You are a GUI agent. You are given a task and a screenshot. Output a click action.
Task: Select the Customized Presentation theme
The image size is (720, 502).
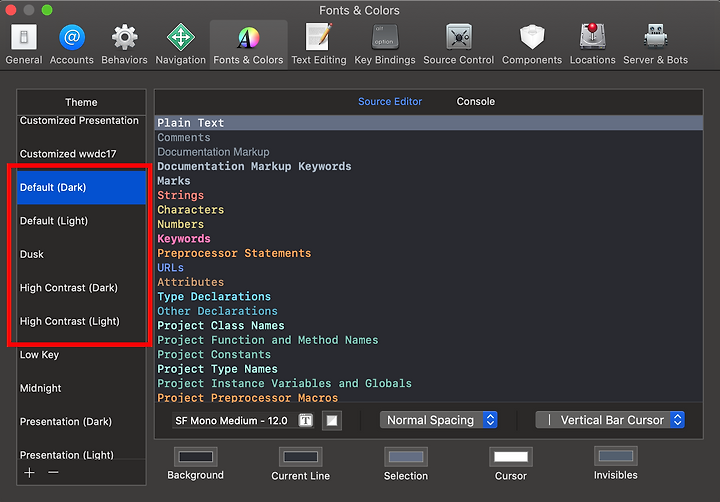click(x=81, y=121)
